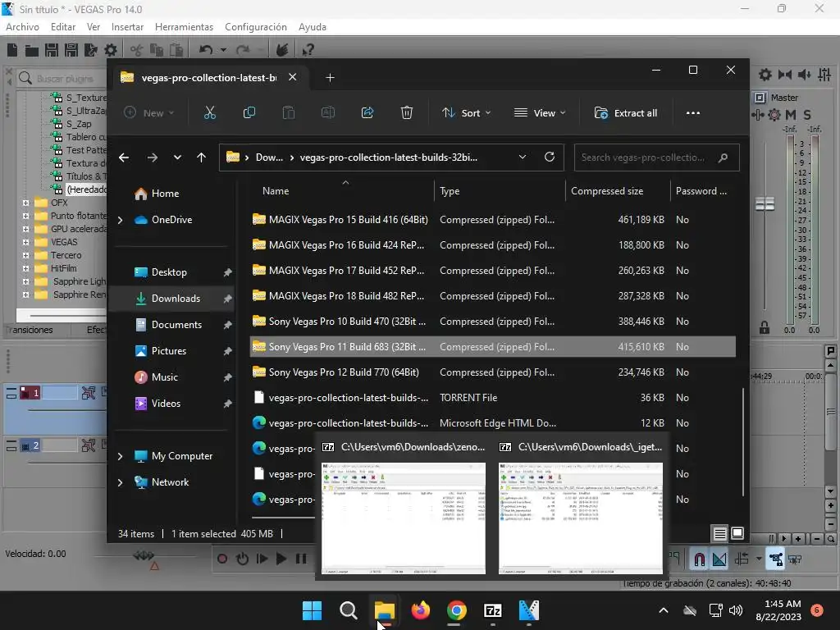Adjust Master volume fader handle
The image size is (840, 630).
765,203
